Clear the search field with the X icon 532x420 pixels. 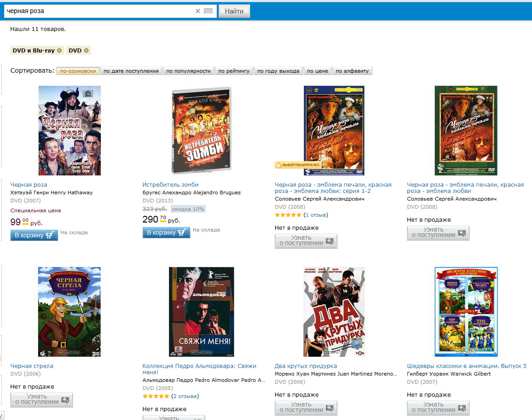coord(198,11)
